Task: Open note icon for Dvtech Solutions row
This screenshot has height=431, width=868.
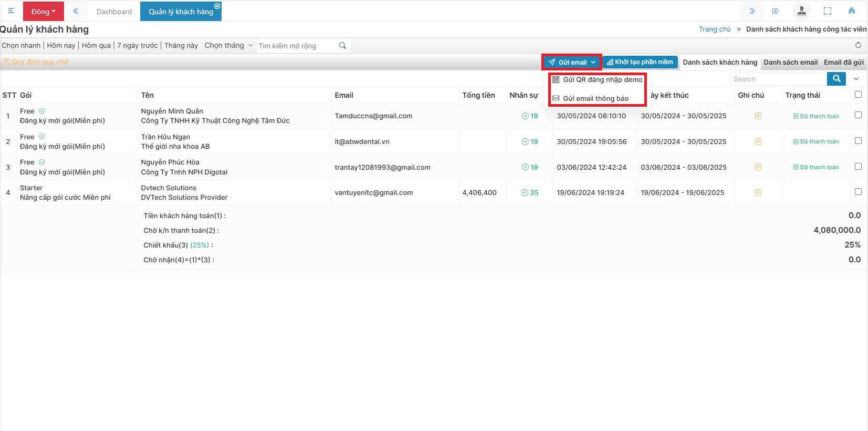Action: pyautogui.click(x=758, y=193)
